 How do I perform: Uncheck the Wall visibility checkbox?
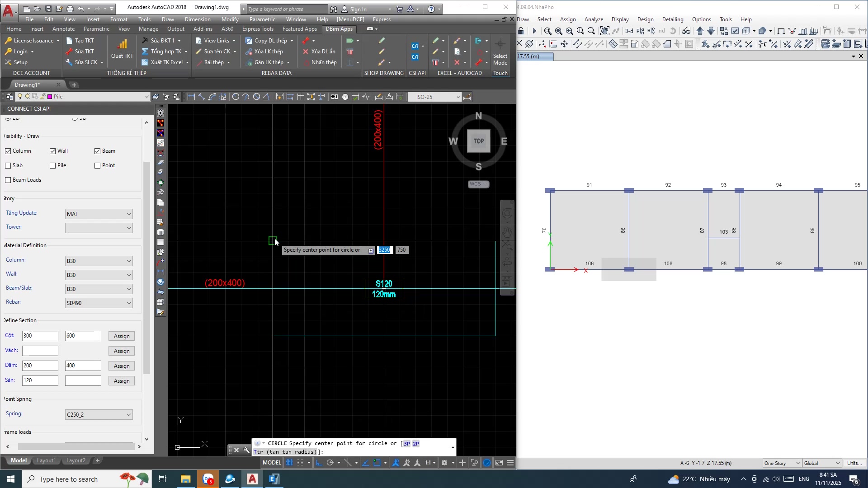pos(53,151)
